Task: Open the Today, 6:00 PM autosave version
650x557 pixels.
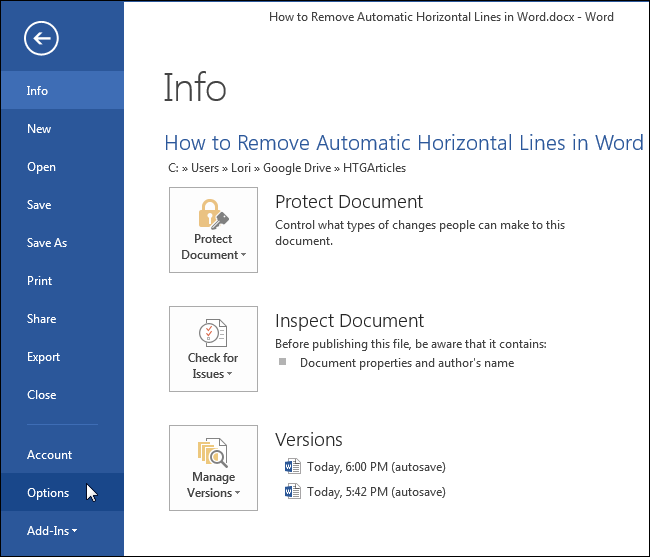Action: (376, 466)
